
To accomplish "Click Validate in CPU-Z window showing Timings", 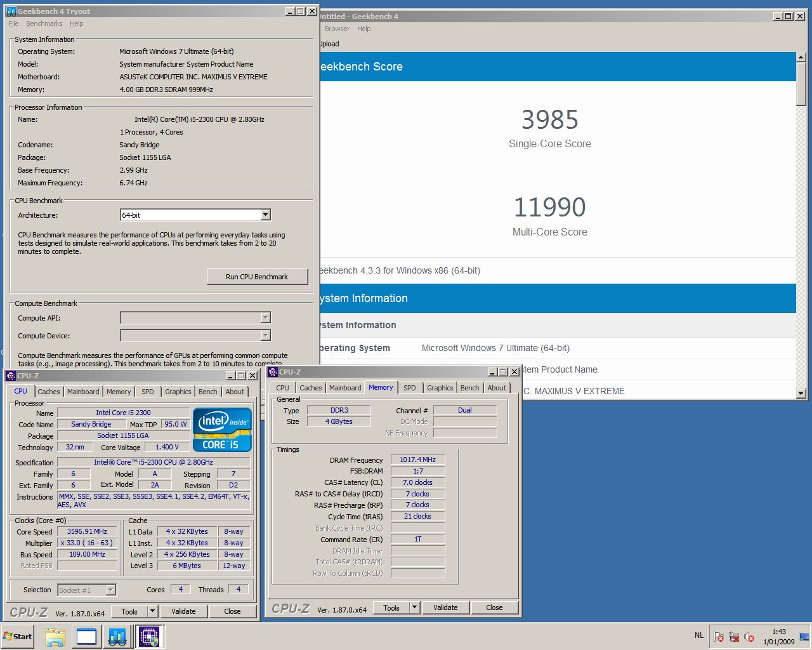I will pyautogui.click(x=445, y=607).
